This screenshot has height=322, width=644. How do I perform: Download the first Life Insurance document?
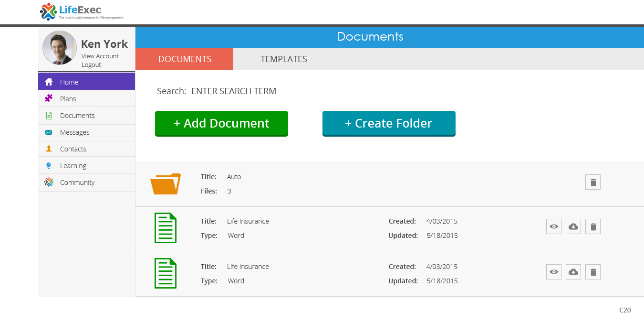(x=573, y=226)
